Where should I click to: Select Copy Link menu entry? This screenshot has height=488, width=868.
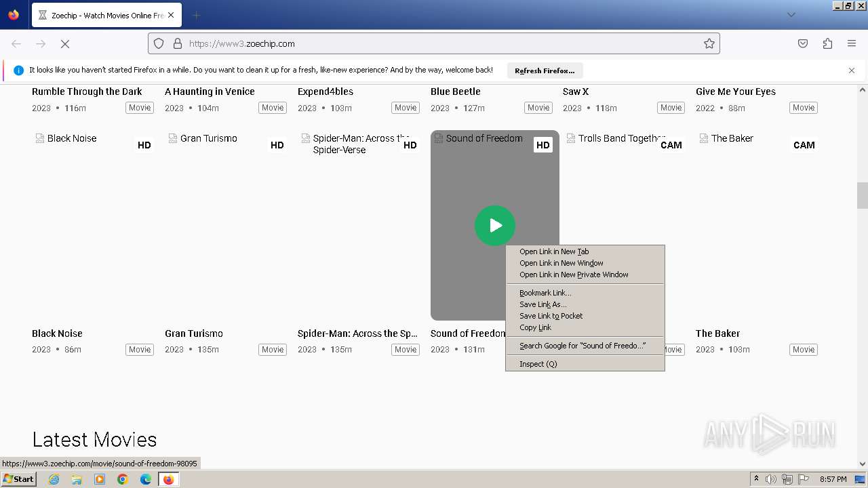tap(585, 327)
